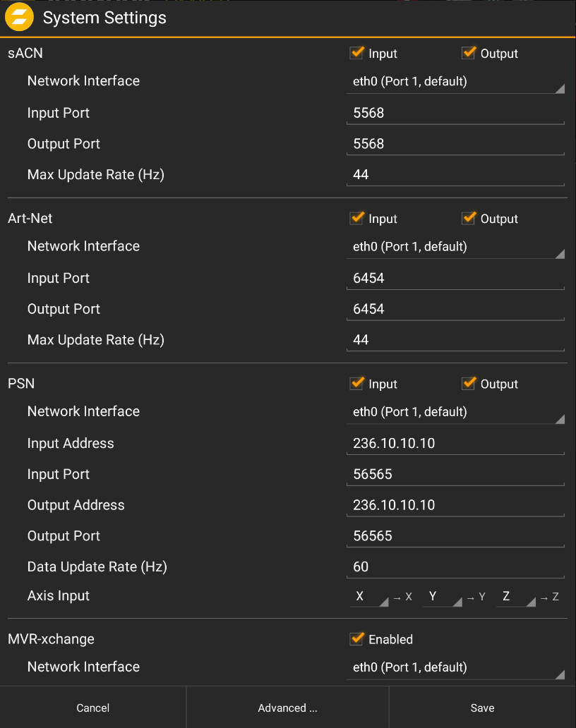Toggle the sACN Output checkbox
The width and height of the screenshot is (576, 728).
pyautogui.click(x=469, y=53)
